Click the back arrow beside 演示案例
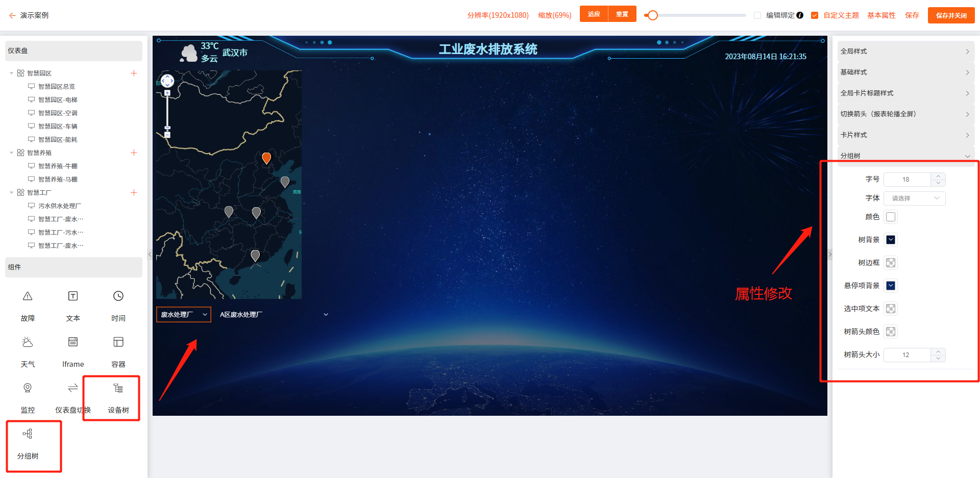Screen dimensions: 980x478 tap(12, 16)
